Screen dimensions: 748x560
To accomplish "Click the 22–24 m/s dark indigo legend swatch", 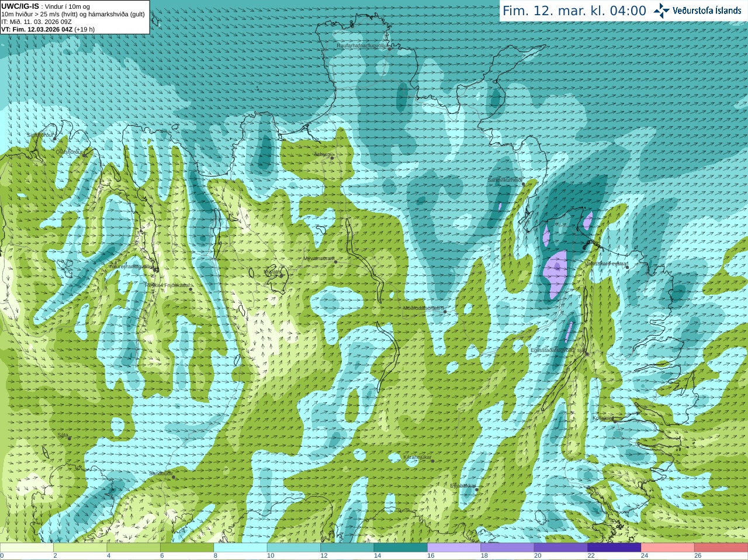I will click(615, 548).
